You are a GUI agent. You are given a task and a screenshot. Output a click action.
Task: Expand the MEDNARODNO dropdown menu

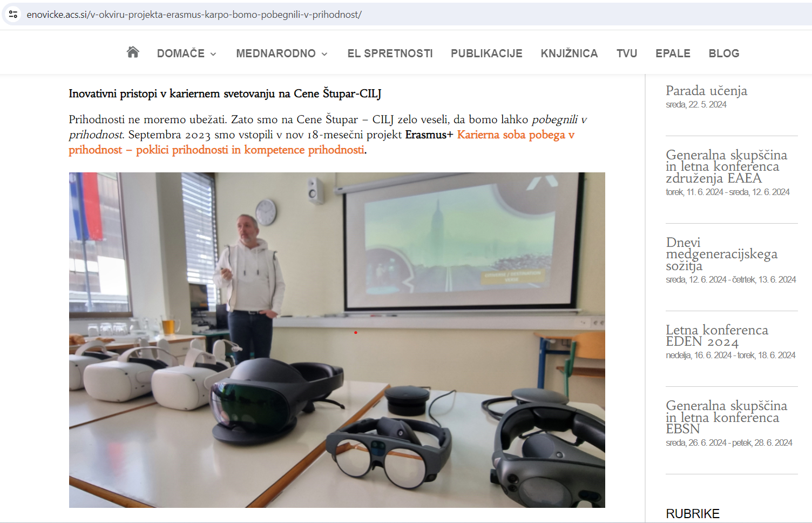point(276,53)
